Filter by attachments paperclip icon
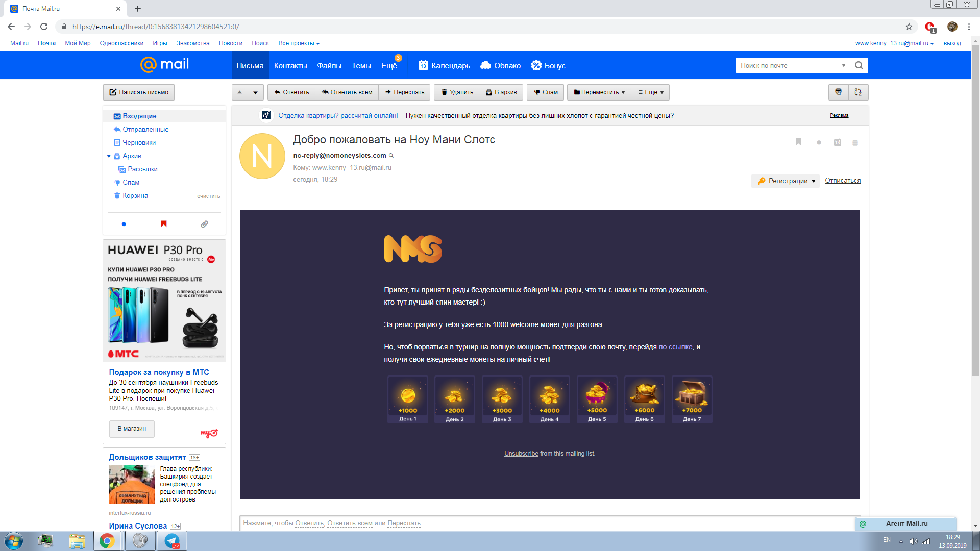980x551 pixels. tap(204, 224)
